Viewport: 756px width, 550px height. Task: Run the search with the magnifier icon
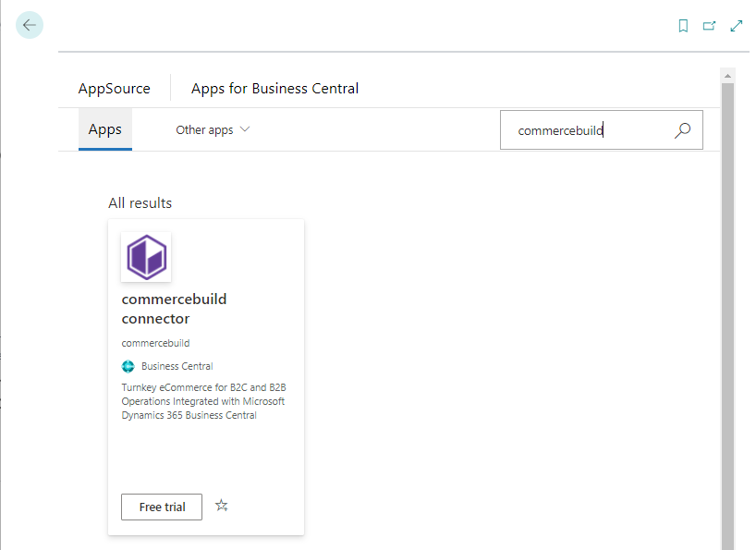pyautogui.click(x=681, y=130)
